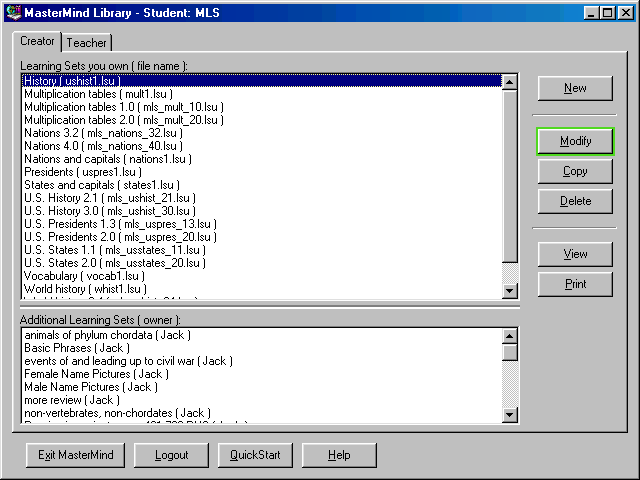Select Presidents ( uspres1.lsu )
Screen dimensions: 640x480
click(x=262, y=172)
